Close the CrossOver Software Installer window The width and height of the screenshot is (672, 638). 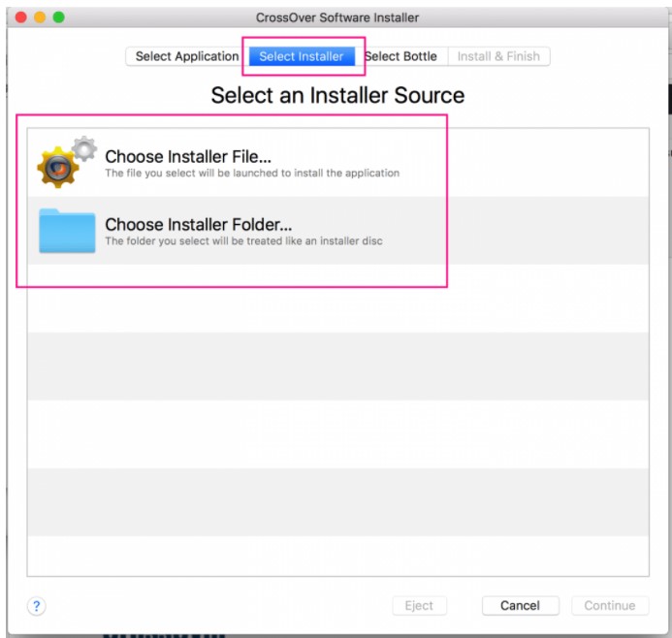(x=21, y=17)
